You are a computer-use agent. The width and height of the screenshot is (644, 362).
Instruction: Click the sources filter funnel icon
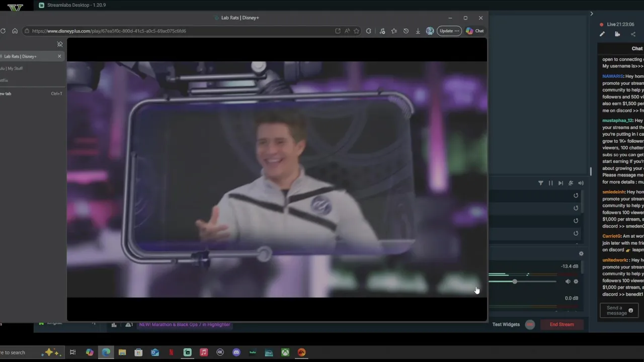pos(541,183)
